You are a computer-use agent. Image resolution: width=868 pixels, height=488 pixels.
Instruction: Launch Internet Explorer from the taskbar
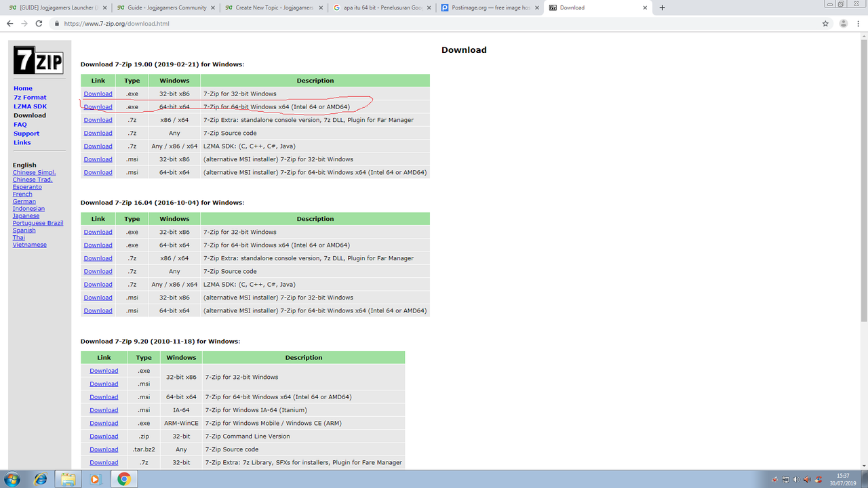pyautogui.click(x=41, y=479)
